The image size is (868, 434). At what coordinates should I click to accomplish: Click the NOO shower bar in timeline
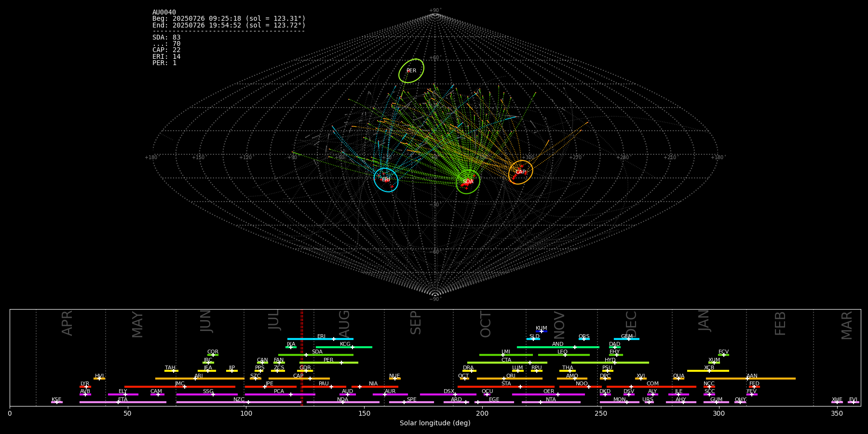pos(581,387)
